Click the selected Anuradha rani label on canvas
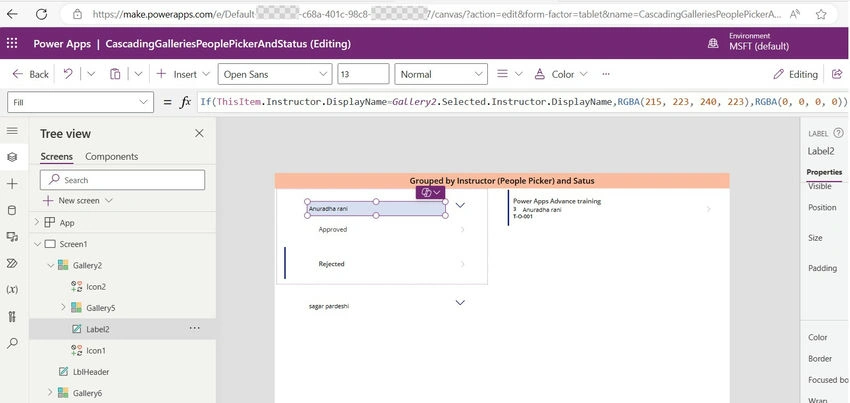Viewport: 850px width, 403px height. click(376, 208)
